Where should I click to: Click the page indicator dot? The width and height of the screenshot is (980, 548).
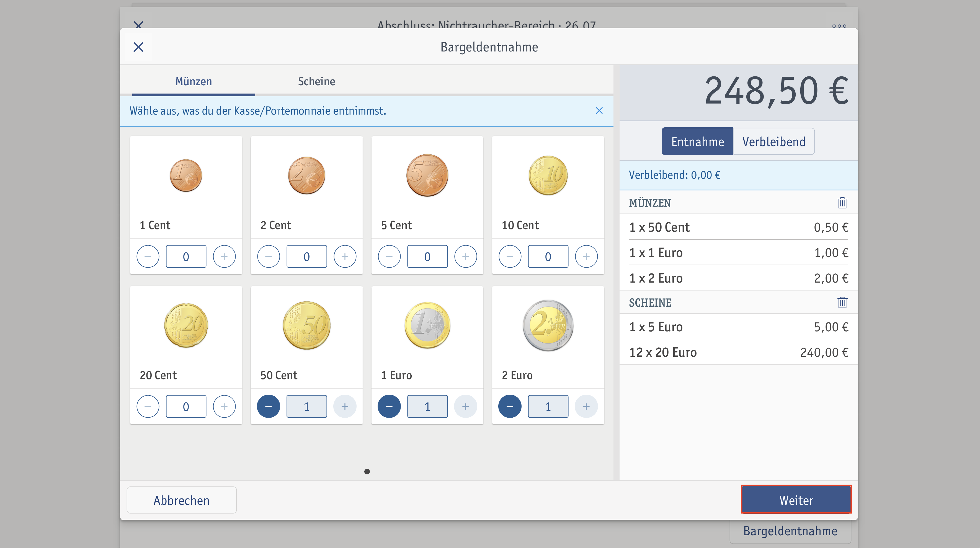click(x=367, y=472)
